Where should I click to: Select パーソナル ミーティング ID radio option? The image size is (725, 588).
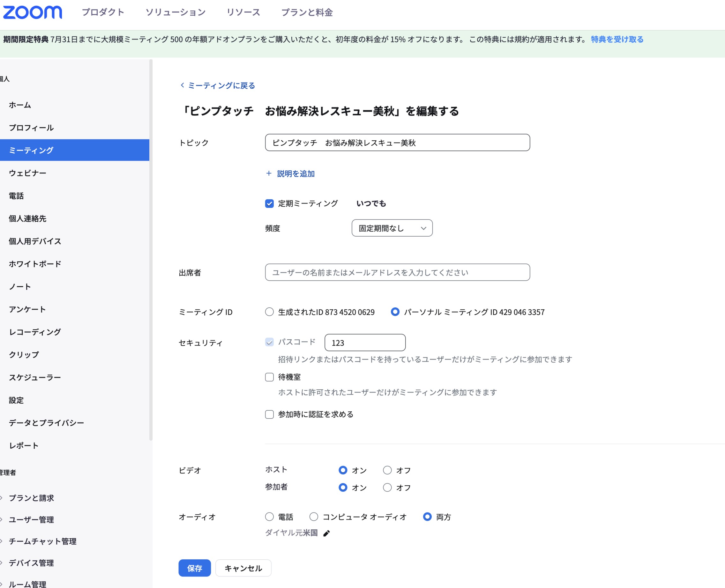pos(395,312)
